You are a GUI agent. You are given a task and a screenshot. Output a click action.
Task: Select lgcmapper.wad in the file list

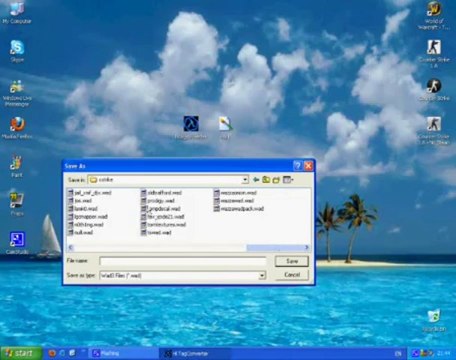click(x=87, y=217)
